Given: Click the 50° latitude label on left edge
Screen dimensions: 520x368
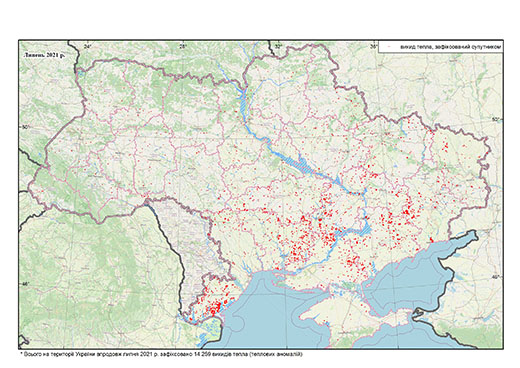Looking at the screenshot, I should [x=25, y=127].
